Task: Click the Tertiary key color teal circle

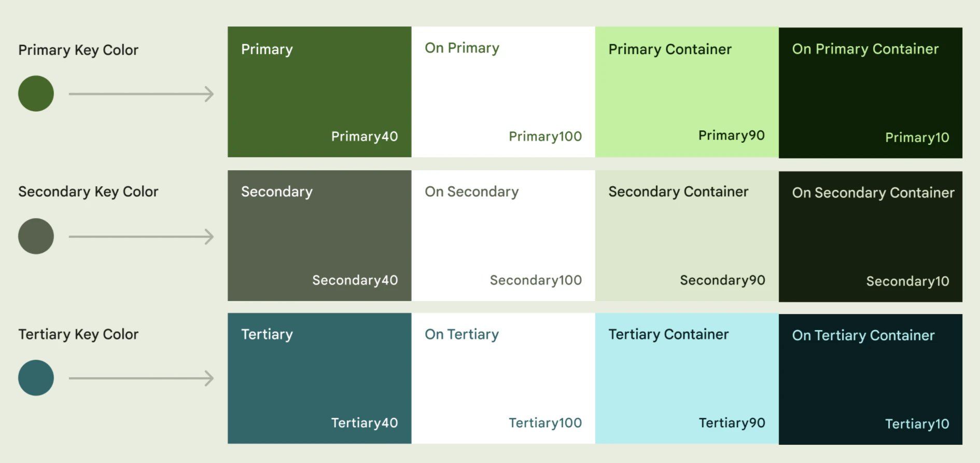Action: coord(36,378)
